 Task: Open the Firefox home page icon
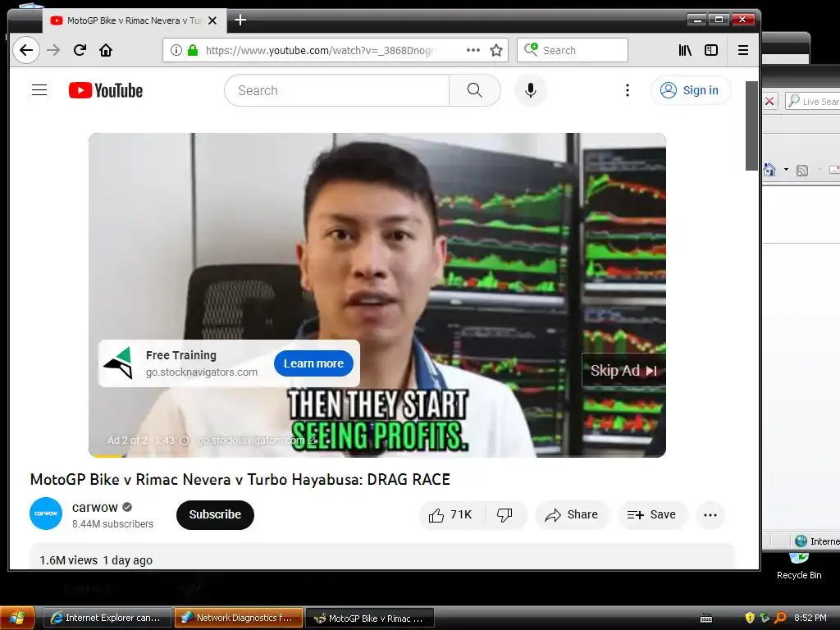pyautogui.click(x=106, y=50)
